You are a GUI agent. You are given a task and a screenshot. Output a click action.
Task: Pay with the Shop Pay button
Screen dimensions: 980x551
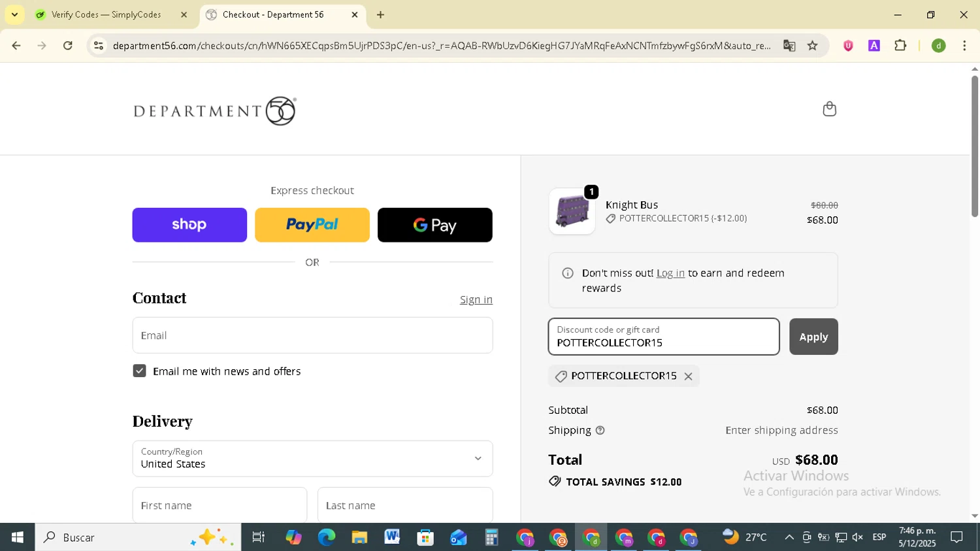189,225
